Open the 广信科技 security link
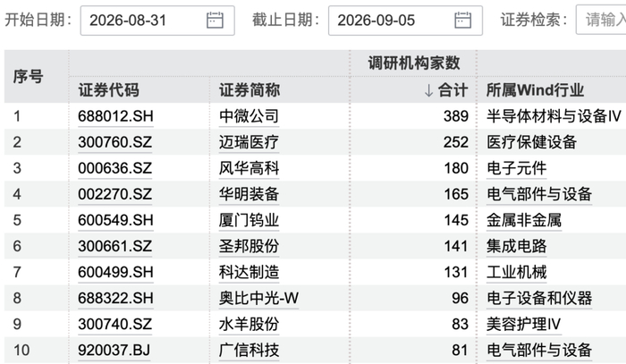This screenshot has height=364, width=626. point(249,350)
